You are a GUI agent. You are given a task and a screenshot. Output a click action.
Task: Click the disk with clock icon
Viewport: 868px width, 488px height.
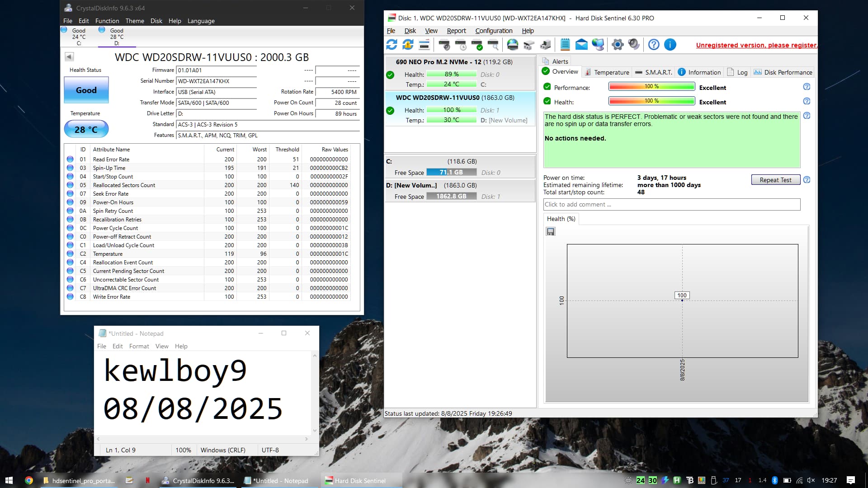pos(461,44)
